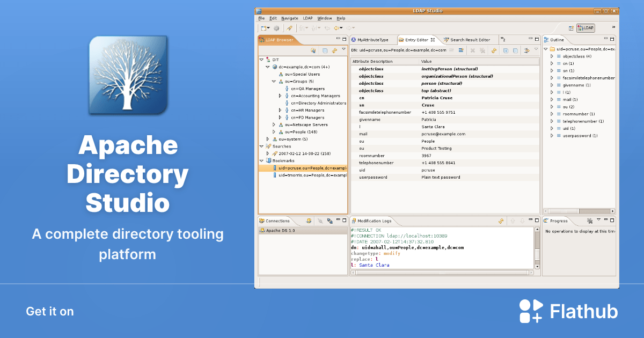Click the mail value pcruse@example.com

[443, 134]
